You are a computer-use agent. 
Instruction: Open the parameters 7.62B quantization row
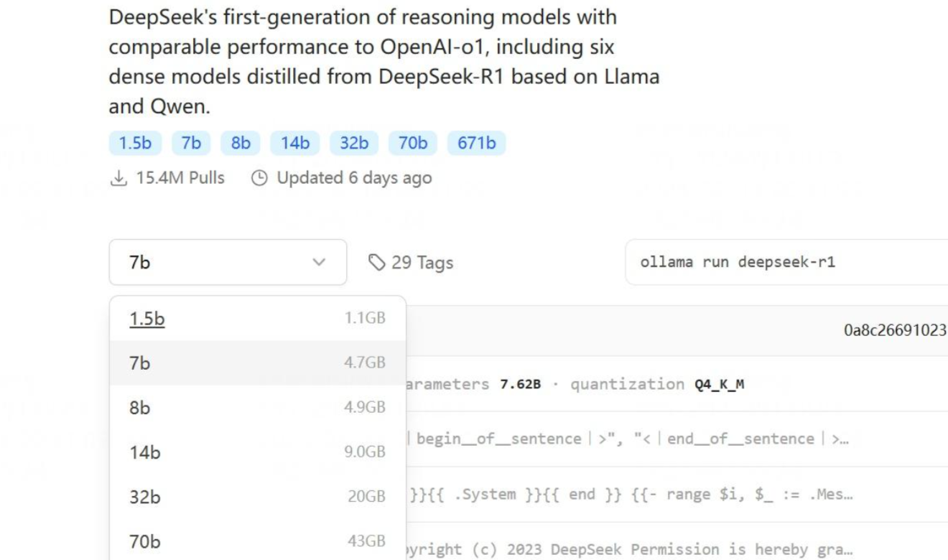click(677, 384)
